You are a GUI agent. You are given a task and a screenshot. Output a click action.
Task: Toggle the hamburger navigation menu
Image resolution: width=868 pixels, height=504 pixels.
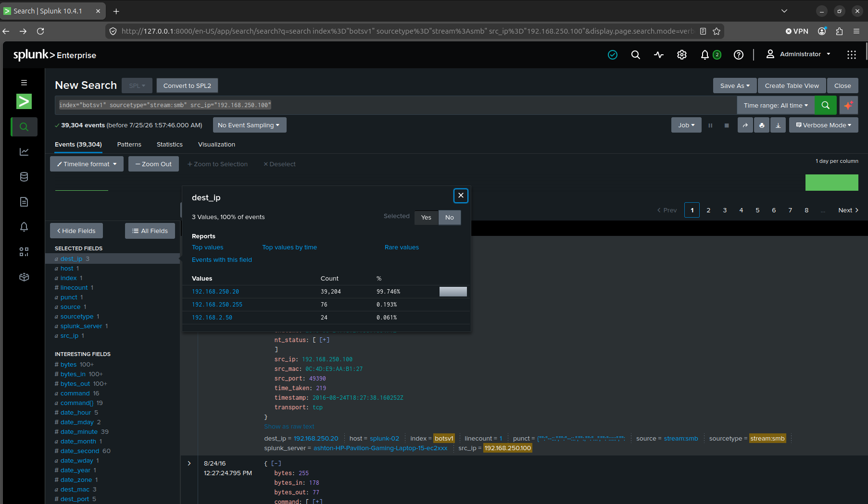24,83
